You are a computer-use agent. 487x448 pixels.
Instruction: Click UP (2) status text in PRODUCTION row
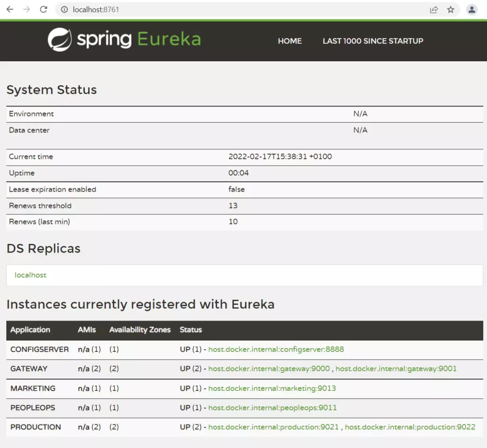pyautogui.click(x=191, y=427)
